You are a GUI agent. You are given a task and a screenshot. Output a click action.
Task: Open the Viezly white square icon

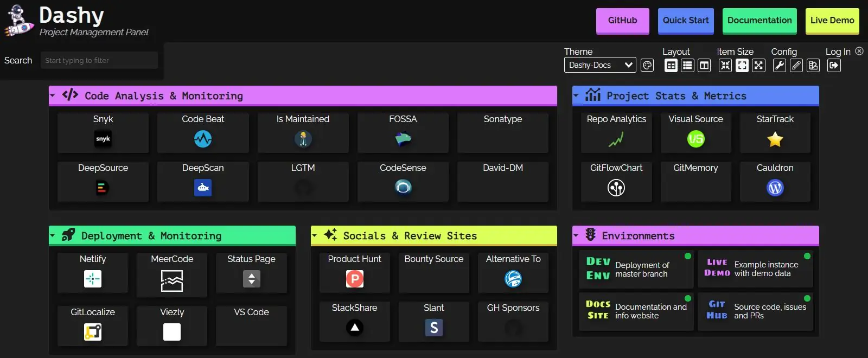click(x=172, y=332)
